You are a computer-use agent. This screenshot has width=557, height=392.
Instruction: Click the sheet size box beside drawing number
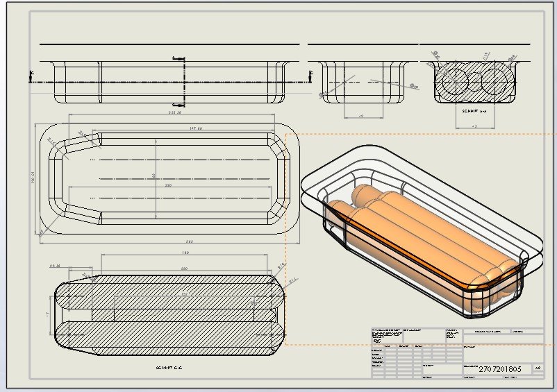[x=538, y=368]
